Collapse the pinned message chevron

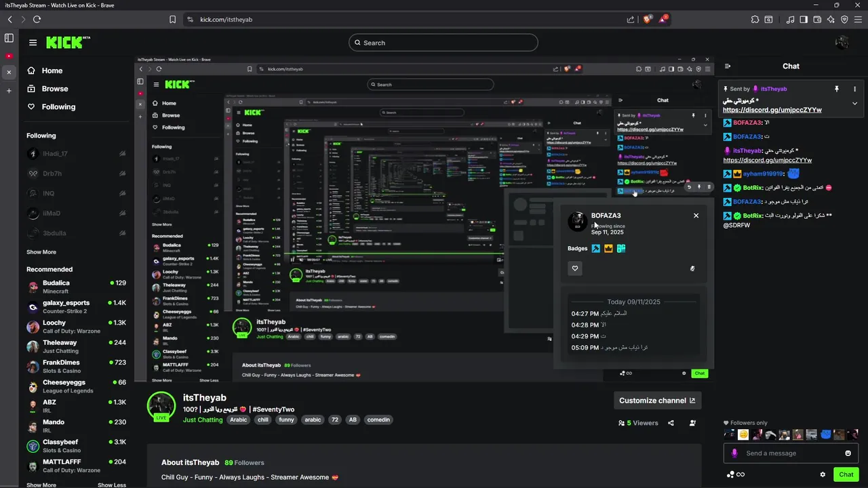pos(854,104)
